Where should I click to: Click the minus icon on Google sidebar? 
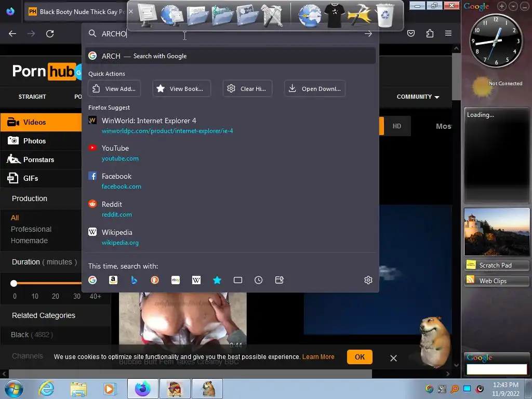524,6
